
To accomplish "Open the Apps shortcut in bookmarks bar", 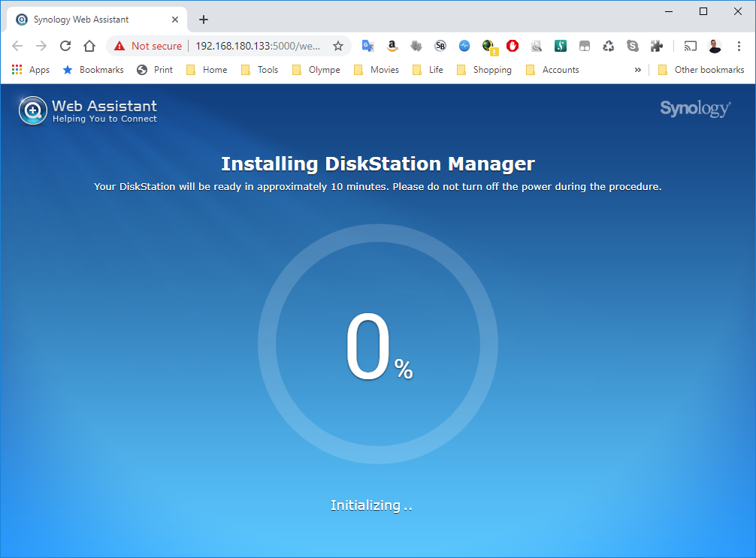I will [30, 70].
